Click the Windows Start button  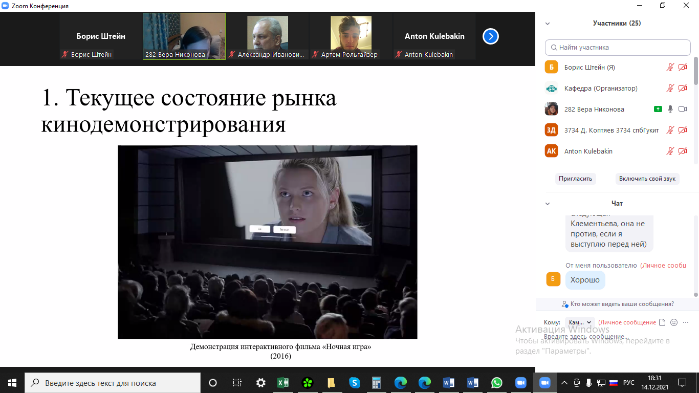(x=12, y=382)
